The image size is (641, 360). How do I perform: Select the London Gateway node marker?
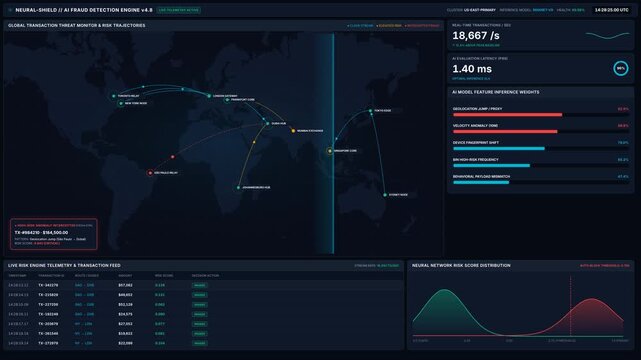pyautogui.click(x=209, y=96)
